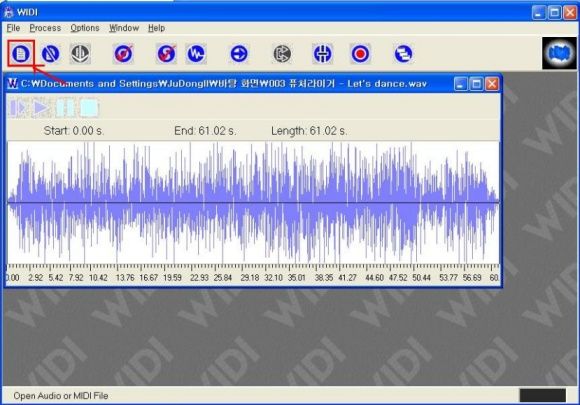Click the red dot Record toolbar icon
Viewport: 580px width, 405px height.
pos(360,54)
